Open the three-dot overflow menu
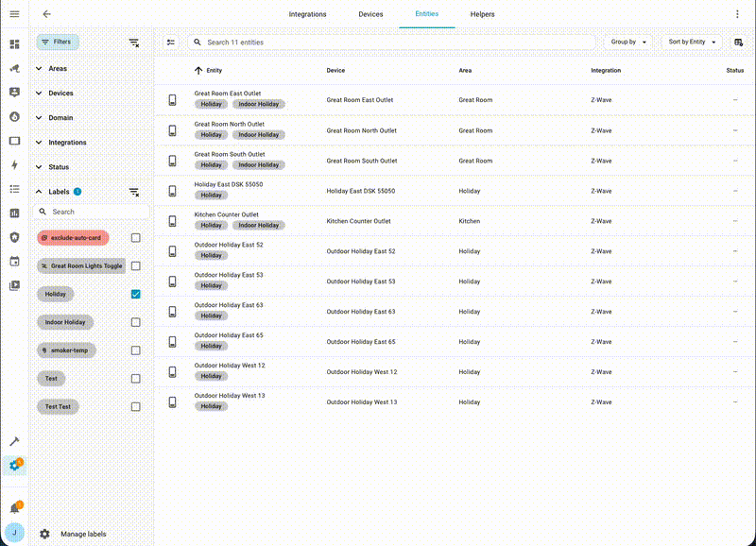 [x=738, y=14]
